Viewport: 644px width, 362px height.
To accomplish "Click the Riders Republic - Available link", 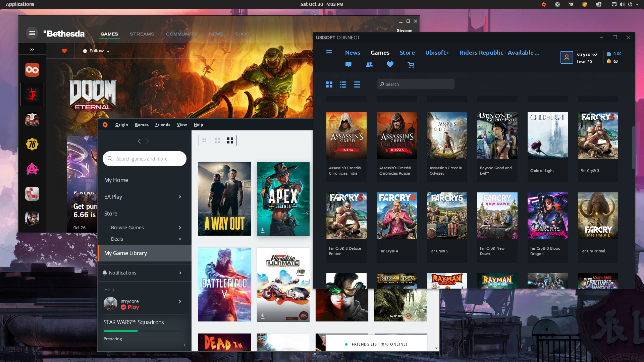I will point(499,53).
